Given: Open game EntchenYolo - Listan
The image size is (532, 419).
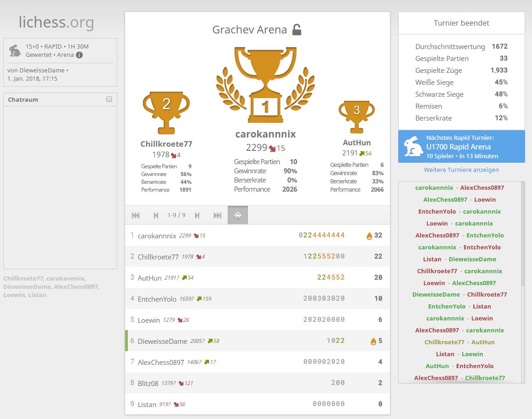Looking at the screenshot, I should [460, 306].
